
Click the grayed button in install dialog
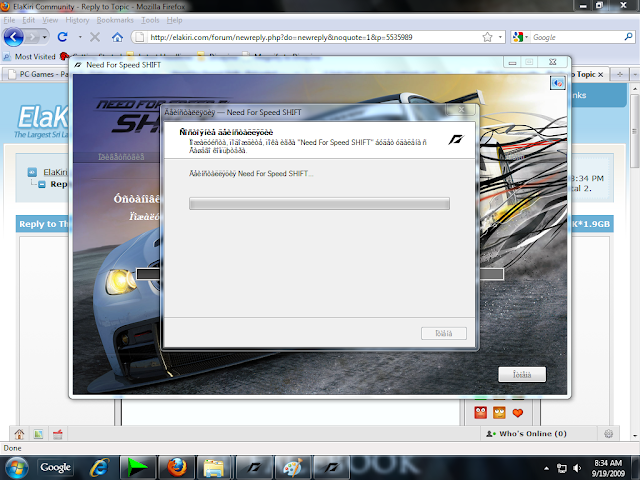click(x=444, y=333)
